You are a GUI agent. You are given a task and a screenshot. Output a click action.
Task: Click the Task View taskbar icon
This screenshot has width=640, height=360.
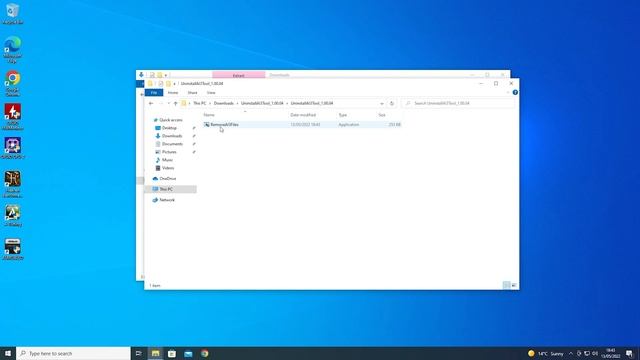tap(139, 353)
